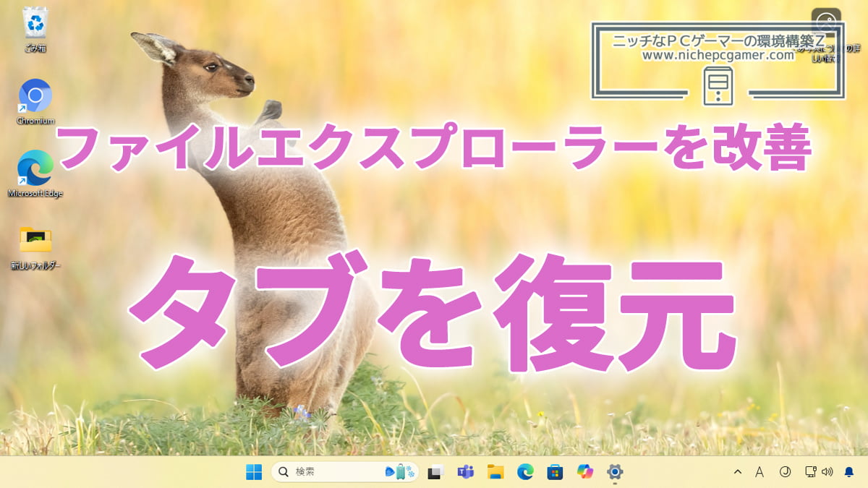Open the Chromium desktop shortcut
868x488 pixels.
point(35,96)
